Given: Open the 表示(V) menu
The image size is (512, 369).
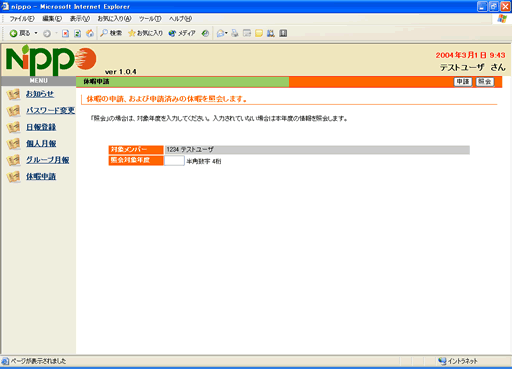Looking at the screenshot, I should point(80,19).
